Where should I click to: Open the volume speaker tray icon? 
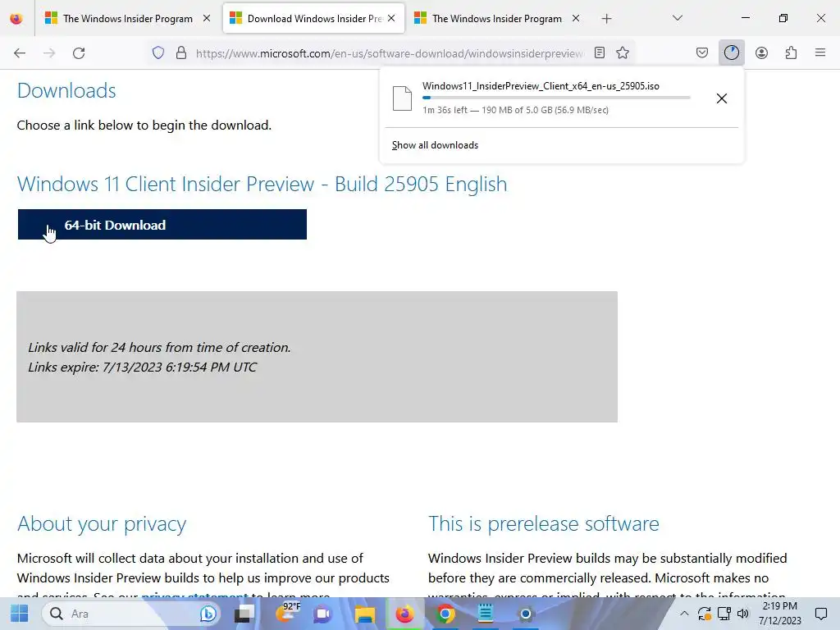tap(742, 614)
